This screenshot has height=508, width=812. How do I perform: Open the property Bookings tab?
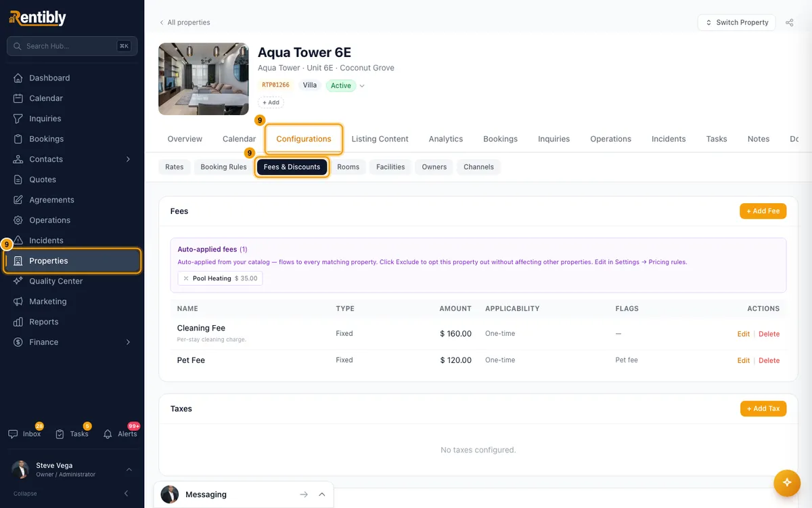[x=500, y=139]
